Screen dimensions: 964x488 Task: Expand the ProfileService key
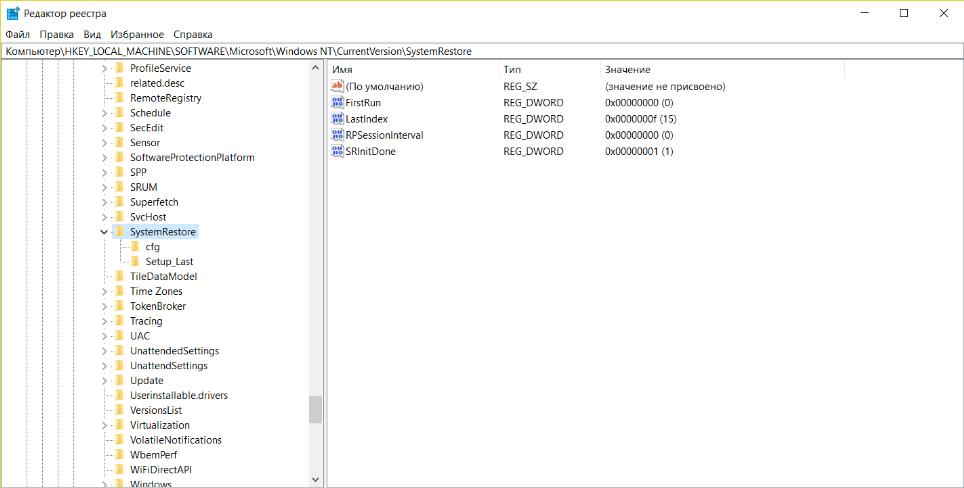(x=105, y=68)
